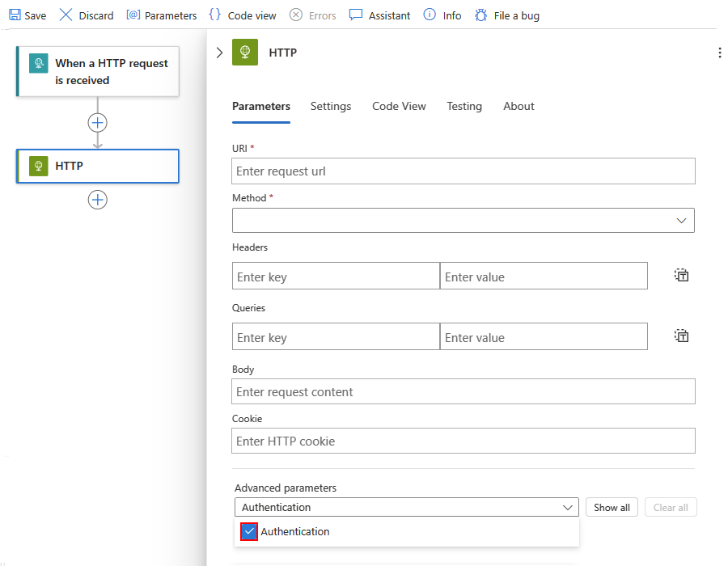Click the Discard X icon
This screenshot has width=728, height=566.
[66, 15]
